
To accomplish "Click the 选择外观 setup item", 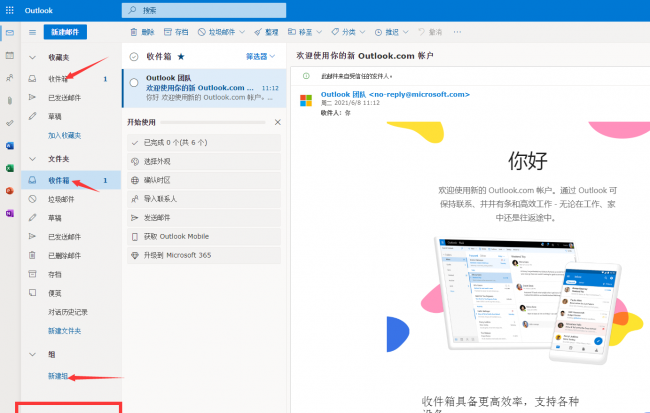I will click(204, 161).
